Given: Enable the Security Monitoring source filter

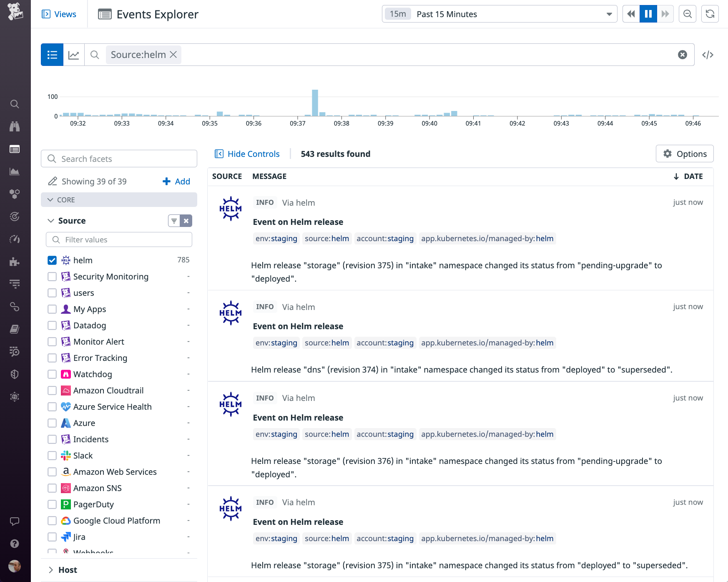Looking at the screenshot, I should click(52, 277).
